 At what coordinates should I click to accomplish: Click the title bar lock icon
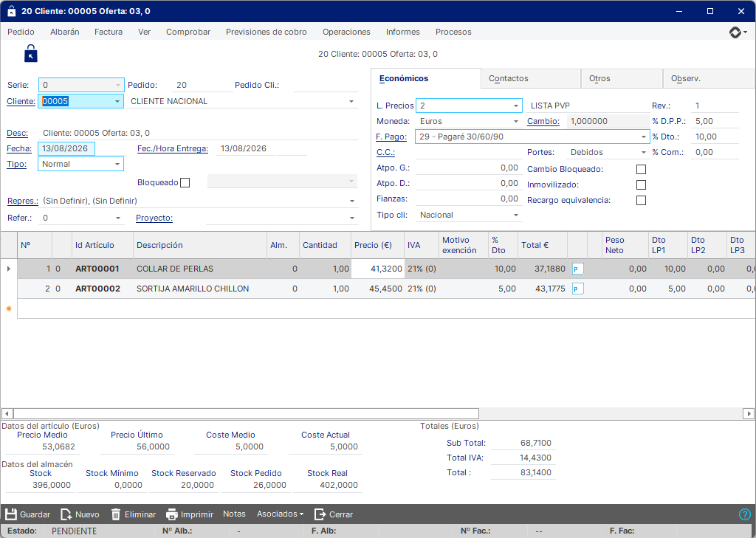[12, 11]
